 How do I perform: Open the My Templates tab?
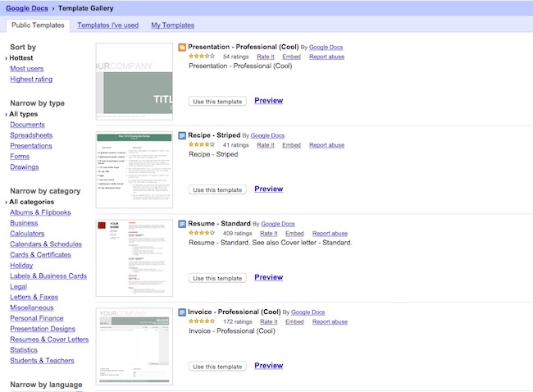point(172,25)
